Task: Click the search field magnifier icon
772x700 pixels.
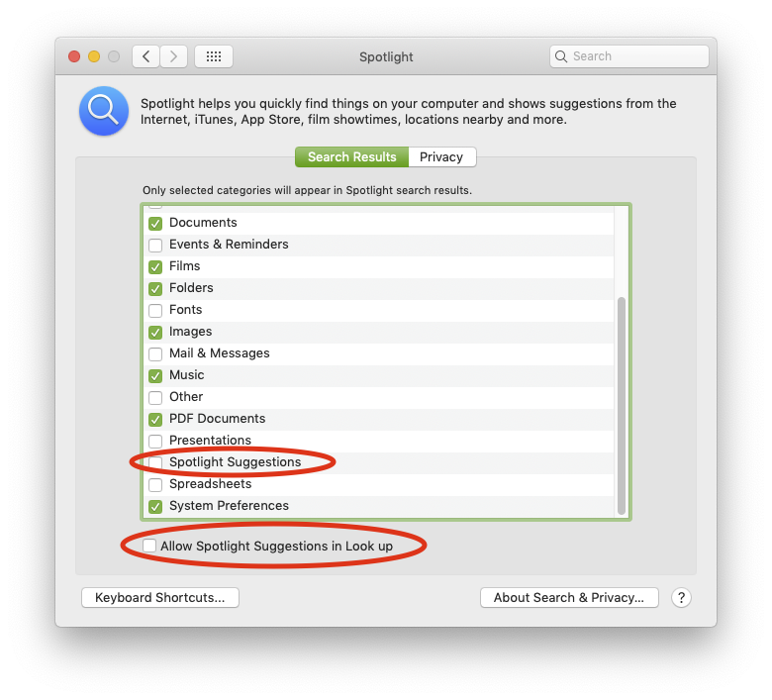Action: tap(561, 56)
